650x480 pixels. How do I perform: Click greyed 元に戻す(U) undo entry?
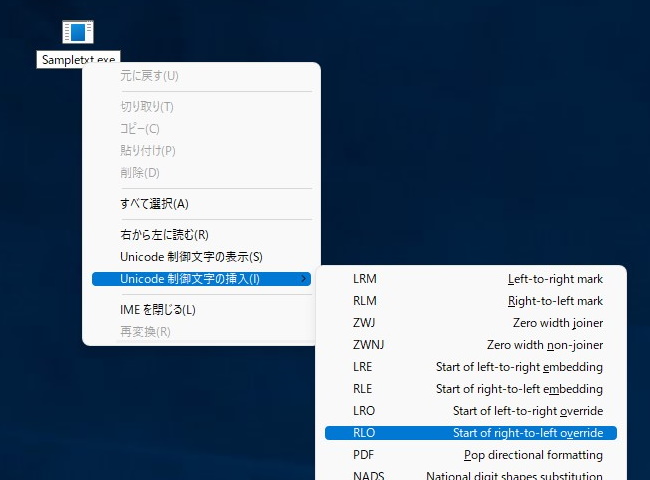[201, 76]
